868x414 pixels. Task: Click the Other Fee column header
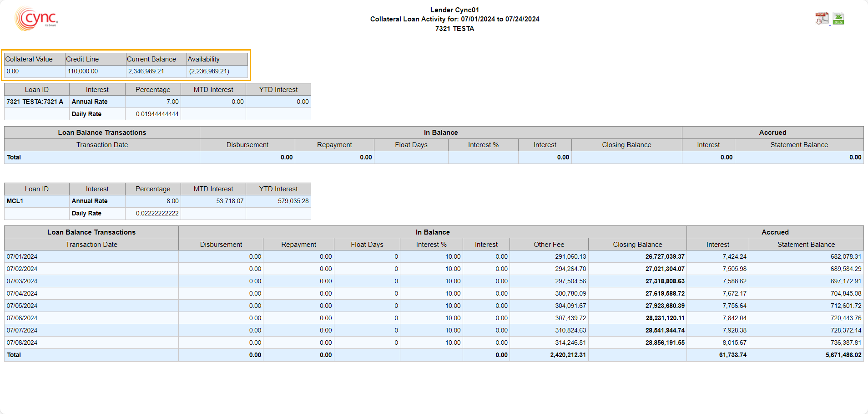point(549,245)
